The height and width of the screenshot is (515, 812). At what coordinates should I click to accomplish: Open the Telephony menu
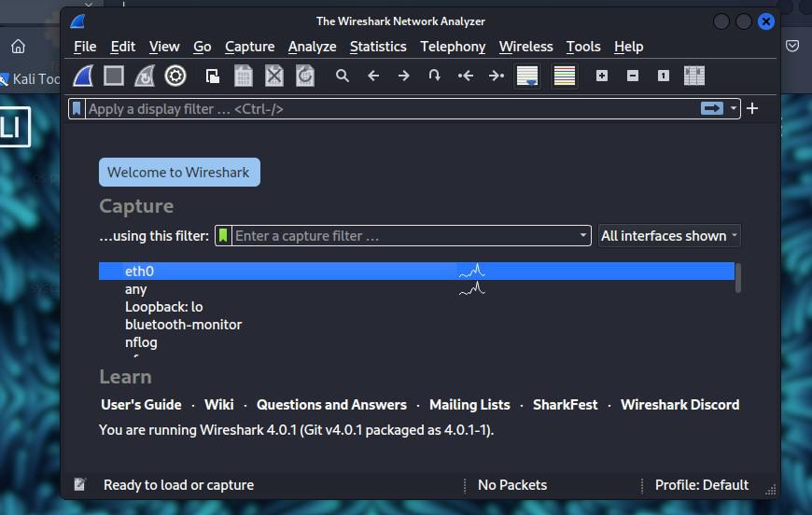pyautogui.click(x=453, y=47)
